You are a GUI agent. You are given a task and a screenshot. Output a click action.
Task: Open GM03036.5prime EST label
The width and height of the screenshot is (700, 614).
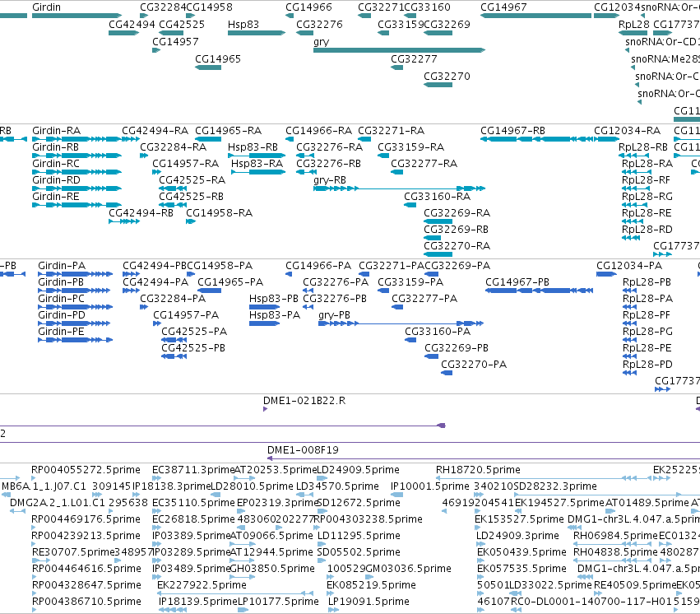409,569
